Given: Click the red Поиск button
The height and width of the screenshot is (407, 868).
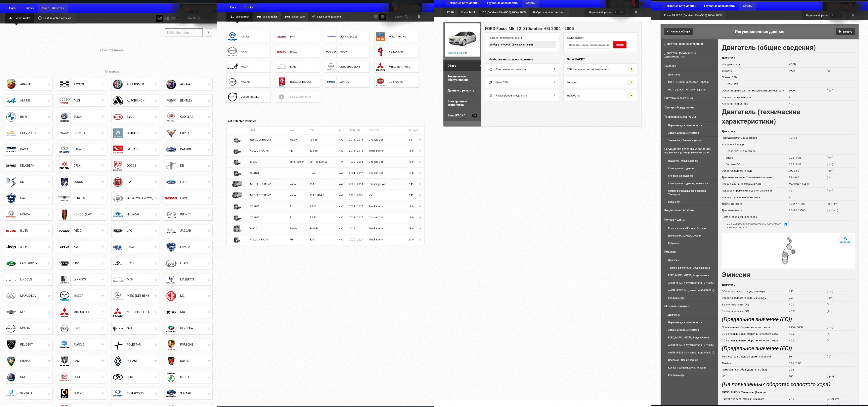Looking at the screenshot, I should (620, 45).
